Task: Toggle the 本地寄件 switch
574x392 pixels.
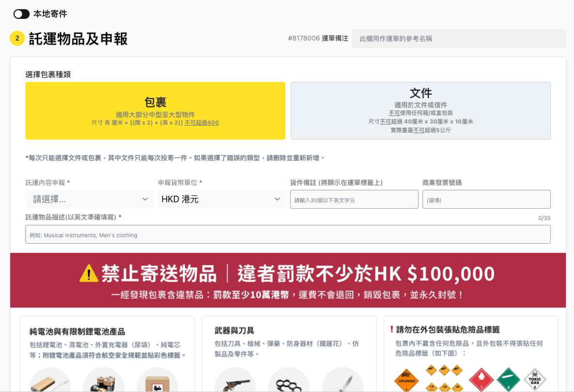Action: [21, 14]
